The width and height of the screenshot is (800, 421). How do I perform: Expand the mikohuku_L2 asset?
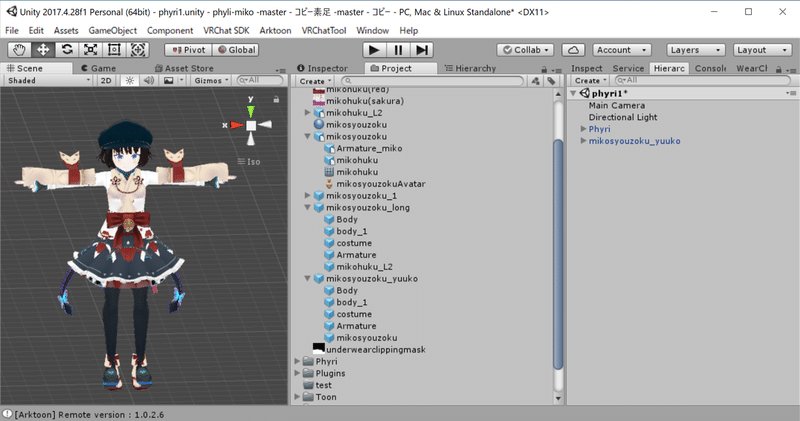pyautogui.click(x=307, y=112)
